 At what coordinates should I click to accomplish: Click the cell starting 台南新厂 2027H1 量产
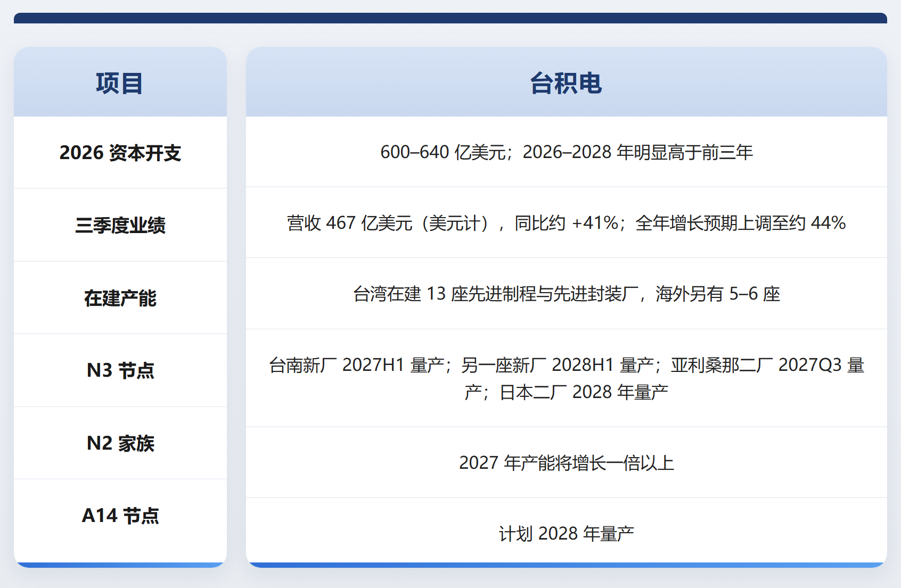pyautogui.click(x=566, y=378)
